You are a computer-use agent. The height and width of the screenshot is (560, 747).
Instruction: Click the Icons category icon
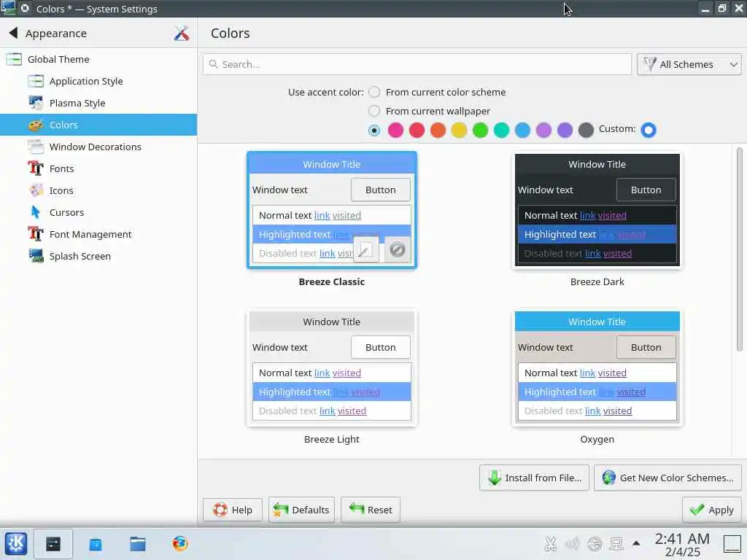point(36,190)
